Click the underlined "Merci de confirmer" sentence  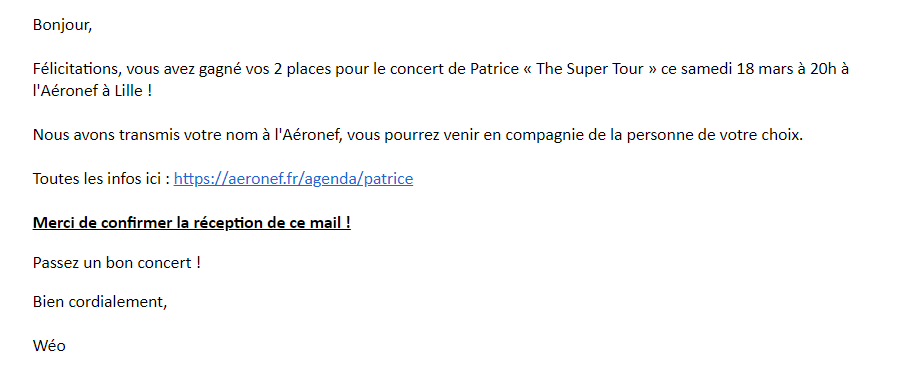coord(192,223)
